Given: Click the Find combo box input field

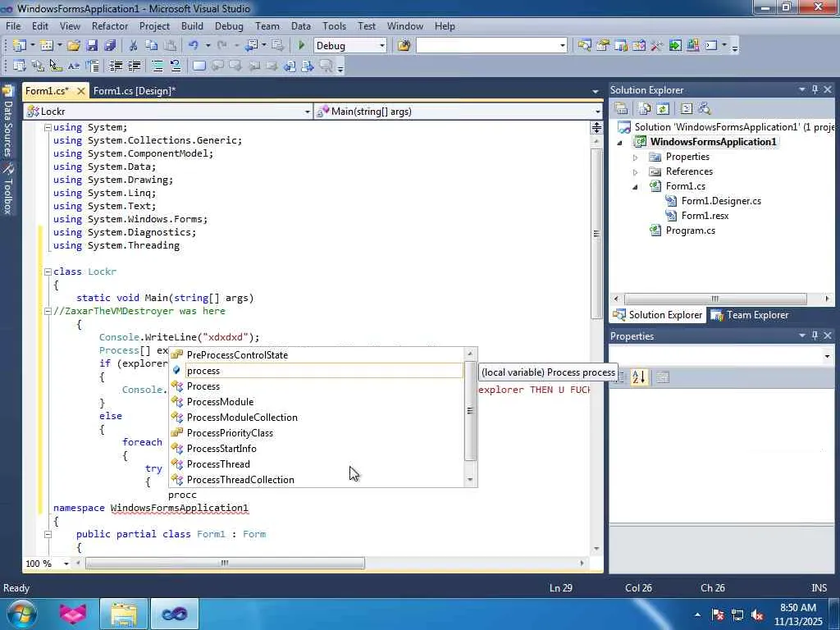Looking at the screenshot, I should (x=487, y=46).
